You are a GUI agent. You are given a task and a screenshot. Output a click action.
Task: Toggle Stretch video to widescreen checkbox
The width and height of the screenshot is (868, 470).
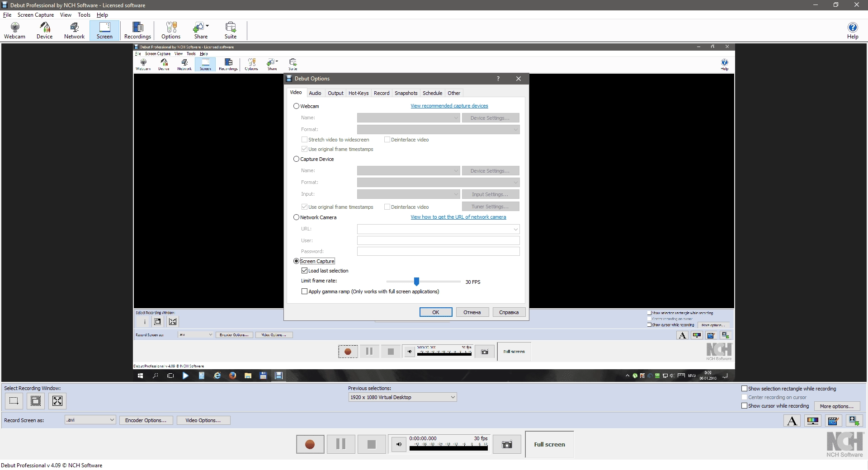click(305, 140)
